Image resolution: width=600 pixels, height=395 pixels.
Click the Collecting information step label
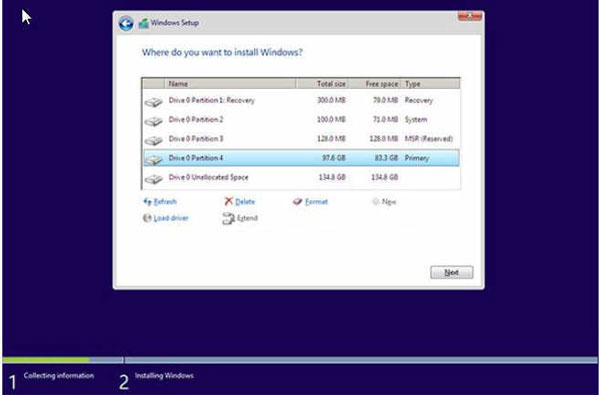[x=59, y=375]
